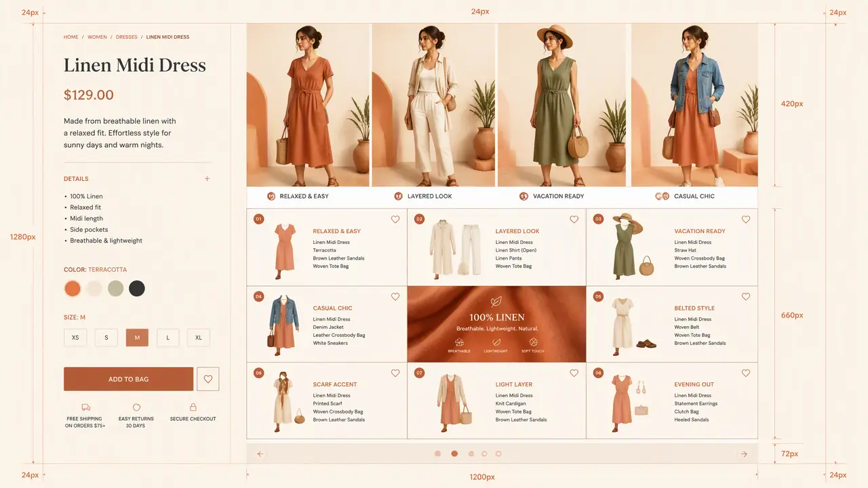
Task: Click the leaf icon above 100% LINEN
Action: coord(496,302)
